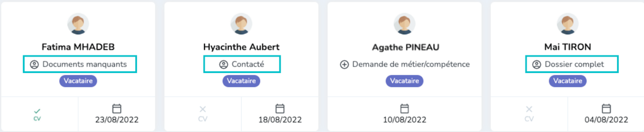Click the Mai TIRON name heading
This screenshot has width=644, height=132.
tap(567, 47)
